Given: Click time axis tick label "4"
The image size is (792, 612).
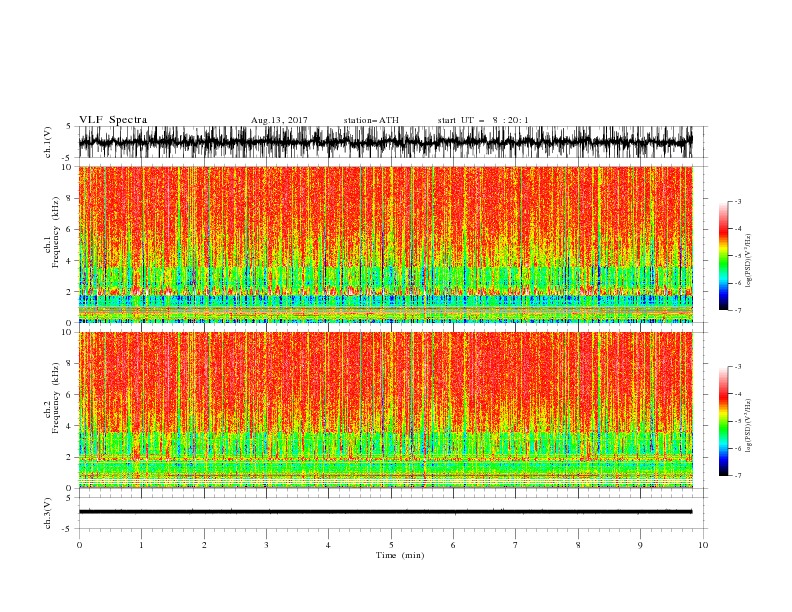Looking at the screenshot, I should 328,545.
